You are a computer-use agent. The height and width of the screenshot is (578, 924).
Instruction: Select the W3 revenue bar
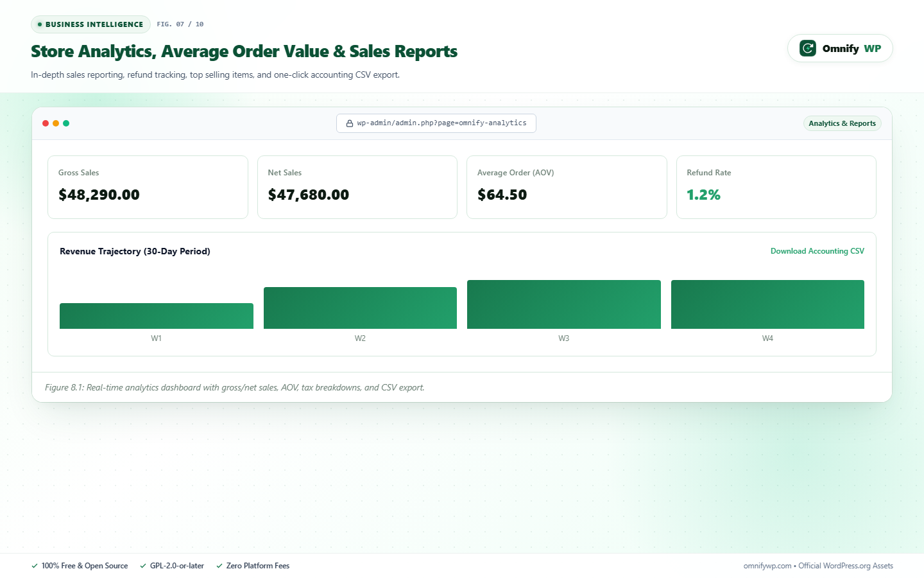coord(564,304)
